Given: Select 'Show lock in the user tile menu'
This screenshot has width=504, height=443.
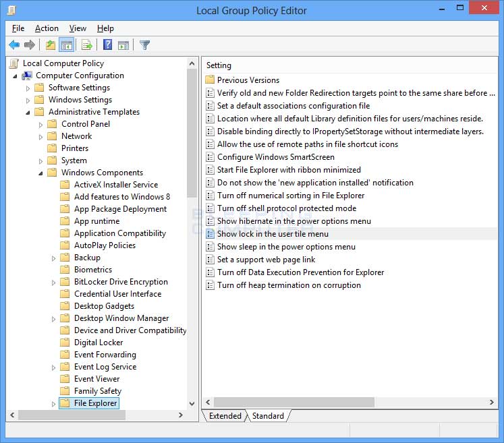Looking at the screenshot, I should [x=273, y=233].
